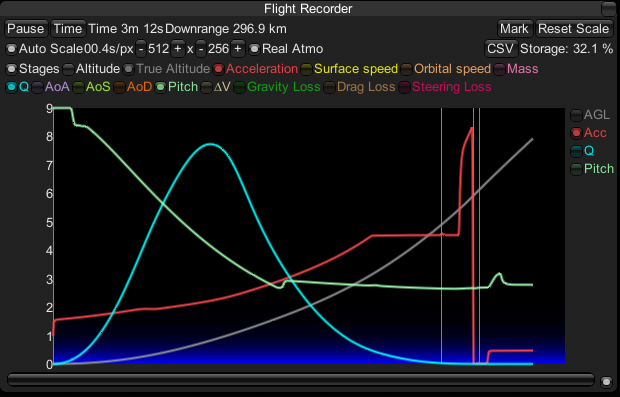620x397 pixels.
Task: Export flight data as CSV
Action: click(x=501, y=49)
